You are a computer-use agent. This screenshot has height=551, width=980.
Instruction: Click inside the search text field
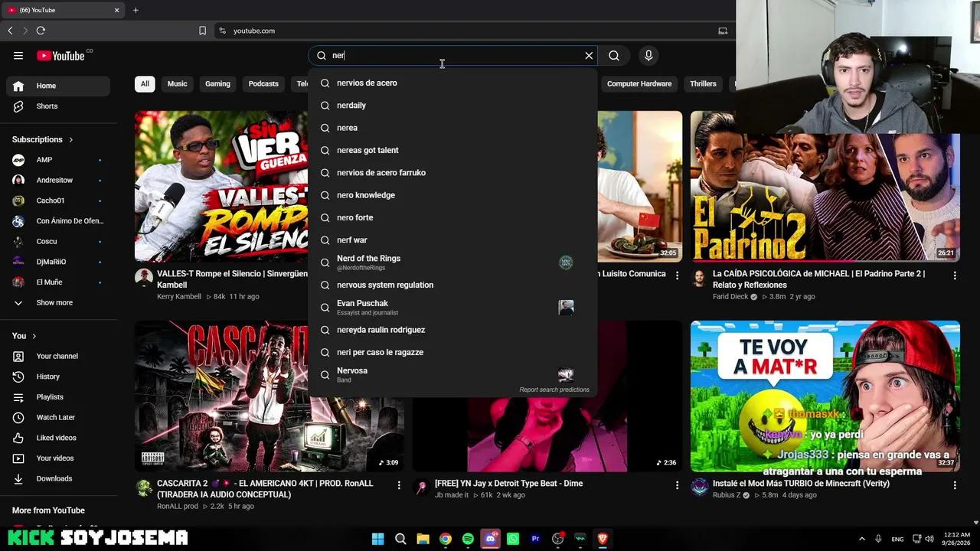click(x=452, y=55)
